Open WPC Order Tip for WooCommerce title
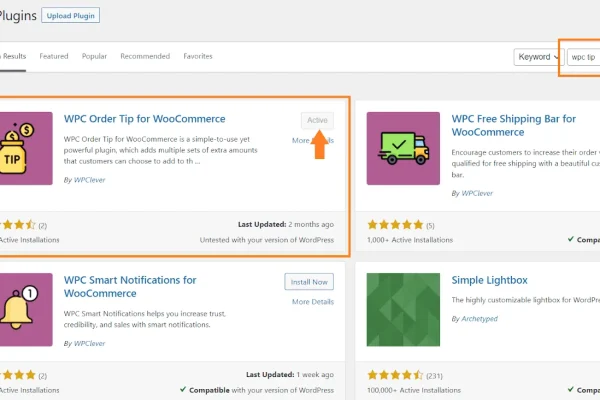This screenshot has width=600, height=400. click(x=145, y=119)
